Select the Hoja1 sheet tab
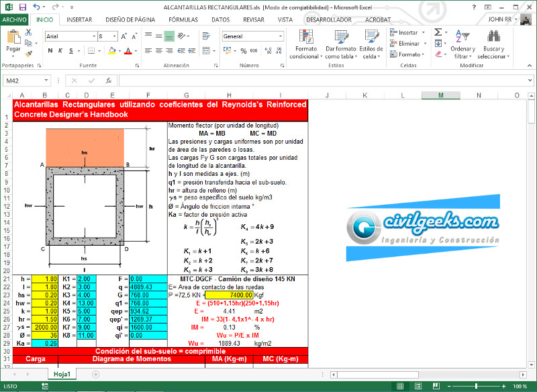 62,373
